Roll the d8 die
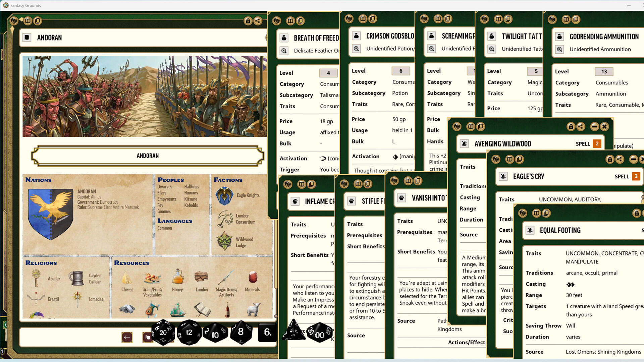The image size is (644, 362). (x=241, y=333)
